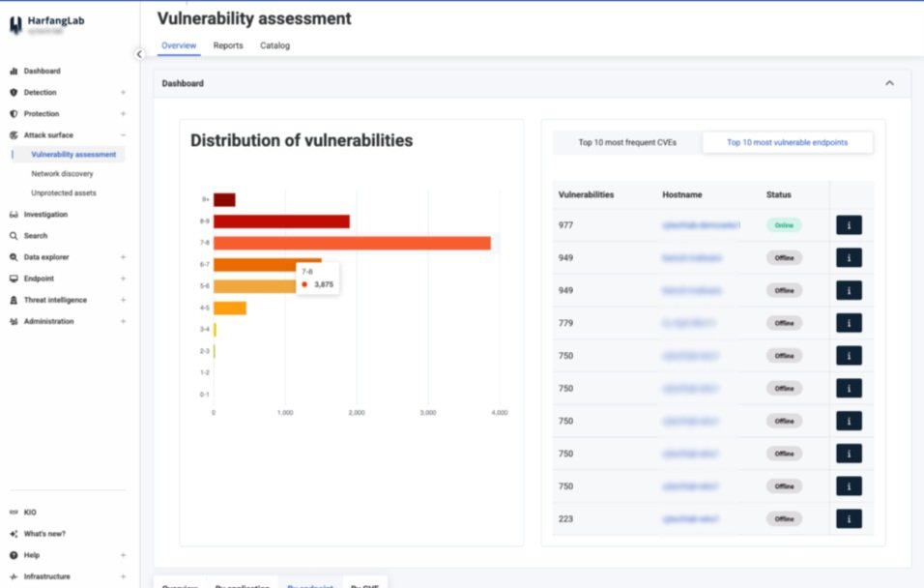Image resolution: width=924 pixels, height=588 pixels.
Task: Click the Dashboard icon in sidebar
Action: point(14,72)
